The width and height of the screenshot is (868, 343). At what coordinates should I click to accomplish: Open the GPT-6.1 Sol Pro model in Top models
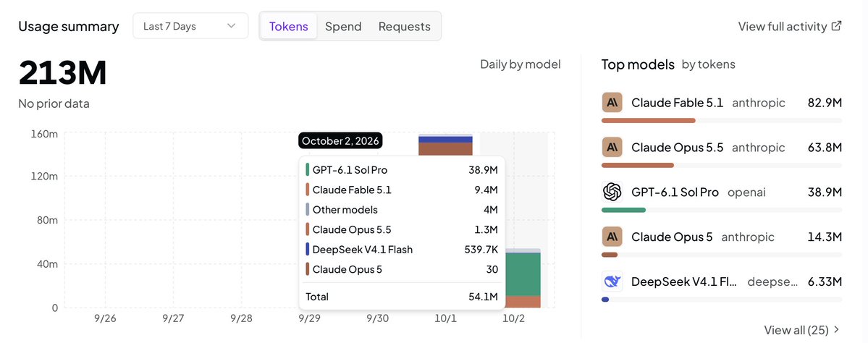coord(675,192)
